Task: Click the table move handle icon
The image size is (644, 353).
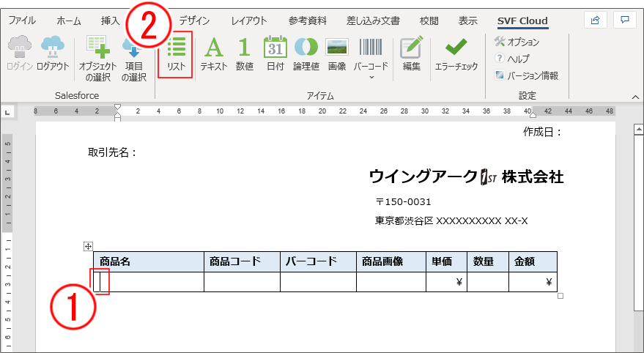Action: [x=88, y=246]
